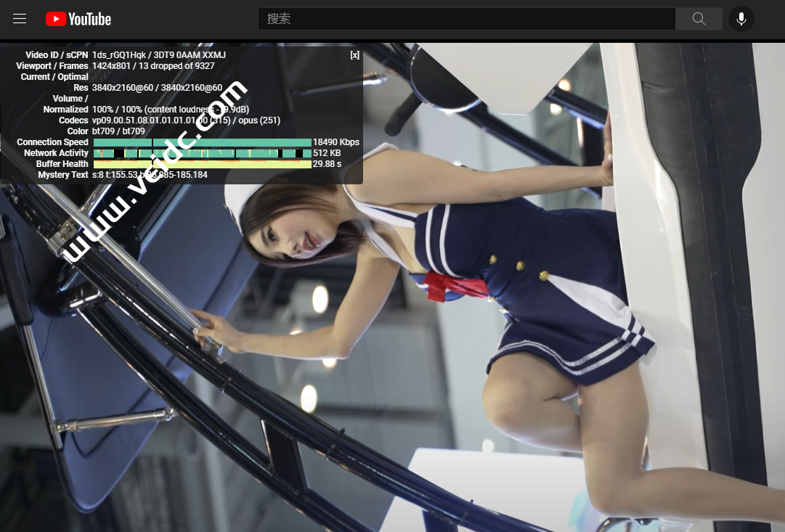This screenshot has width=785, height=532.
Task: Click the Video ID / sCPN value
Action: coord(158,55)
